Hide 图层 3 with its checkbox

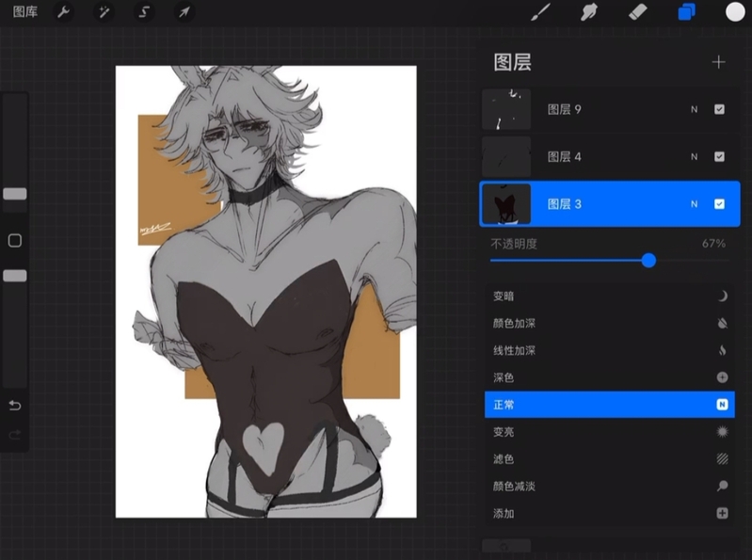tap(719, 204)
